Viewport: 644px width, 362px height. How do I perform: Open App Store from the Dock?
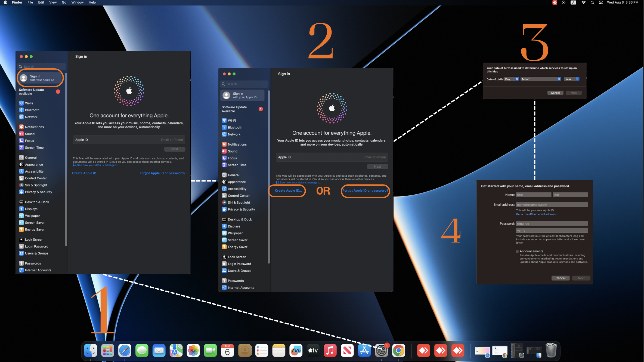[365, 351]
